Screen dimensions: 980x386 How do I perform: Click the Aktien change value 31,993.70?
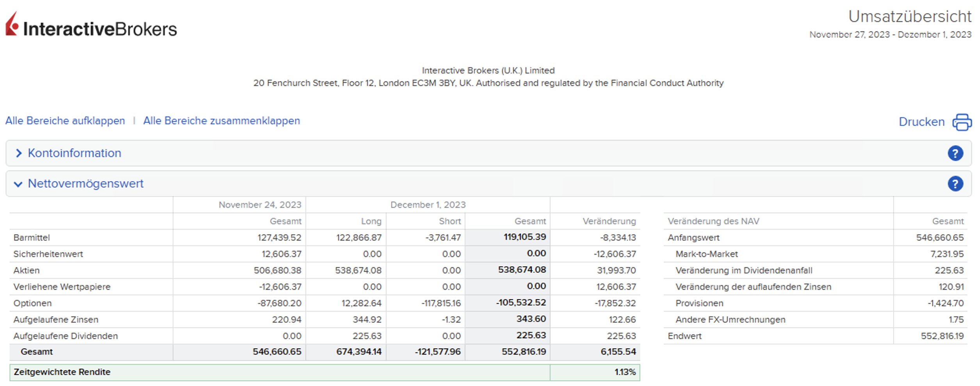[x=616, y=270]
